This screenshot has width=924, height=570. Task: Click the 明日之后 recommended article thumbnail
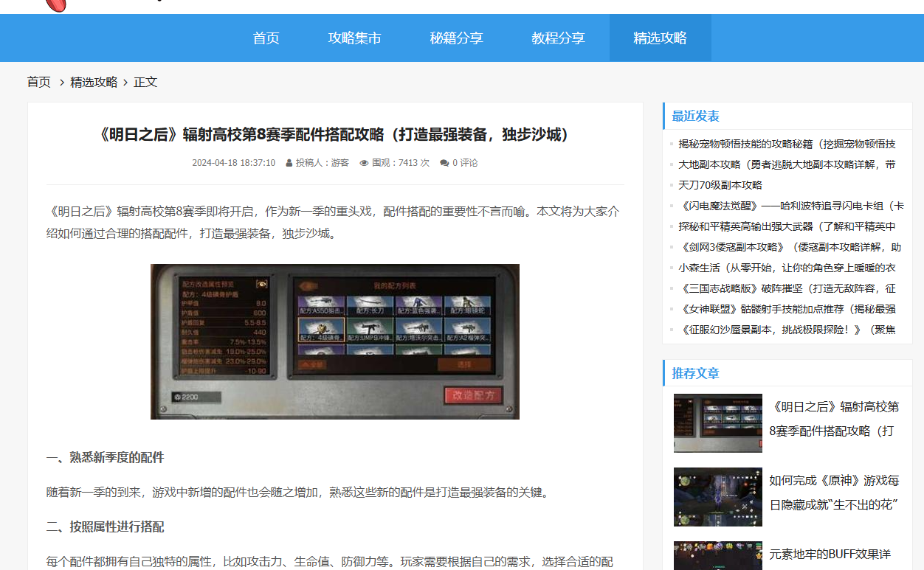pyautogui.click(x=717, y=423)
